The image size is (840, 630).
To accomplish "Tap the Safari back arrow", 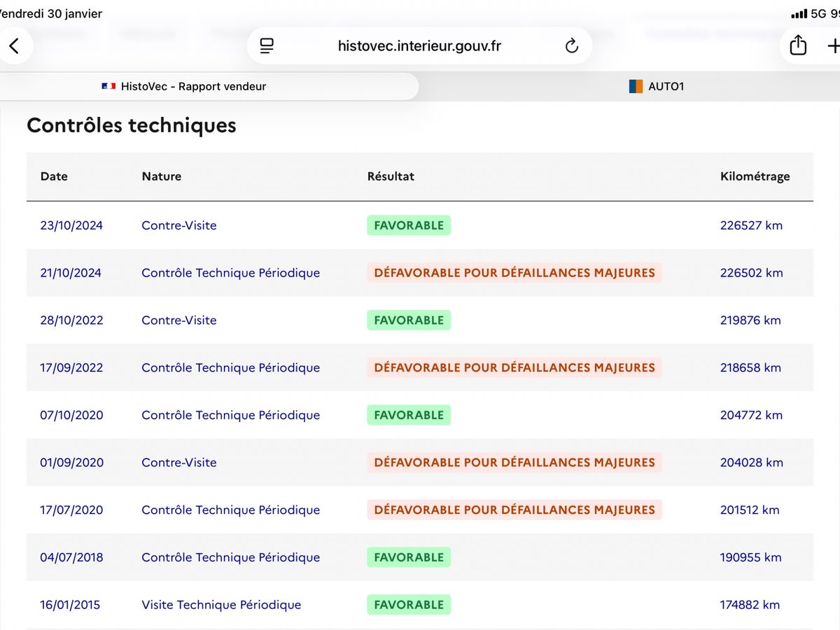I will (x=14, y=46).
